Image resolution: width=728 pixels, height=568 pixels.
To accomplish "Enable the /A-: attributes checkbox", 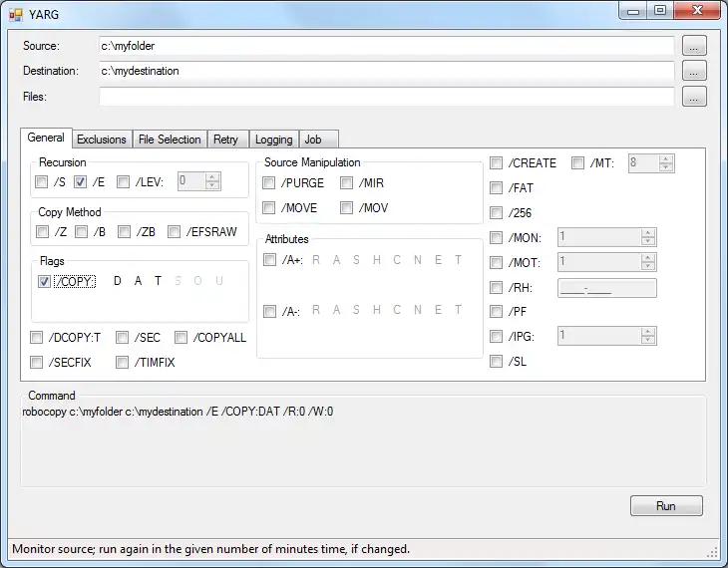I will [269, 311].
